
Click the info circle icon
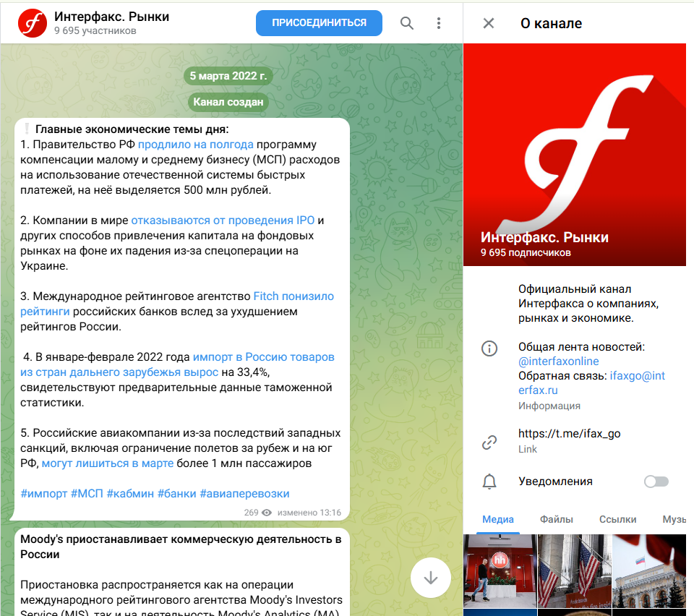489,348
